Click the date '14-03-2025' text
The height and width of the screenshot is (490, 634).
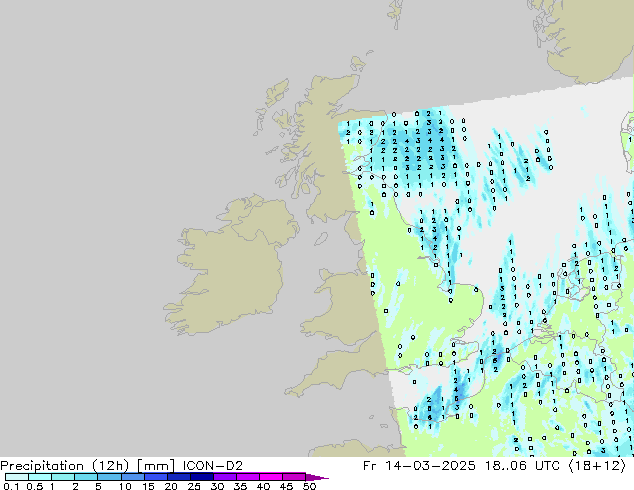(x=430, y=466)
